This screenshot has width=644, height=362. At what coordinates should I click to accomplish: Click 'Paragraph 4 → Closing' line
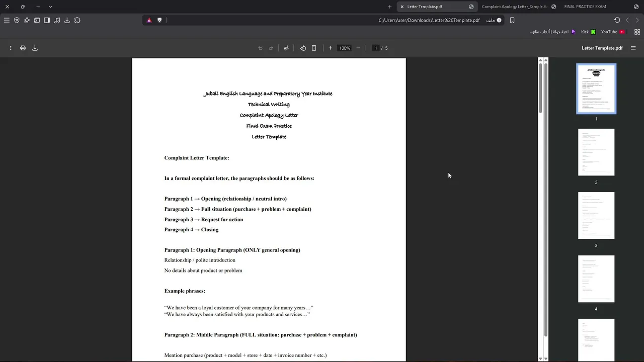(191, 229)
